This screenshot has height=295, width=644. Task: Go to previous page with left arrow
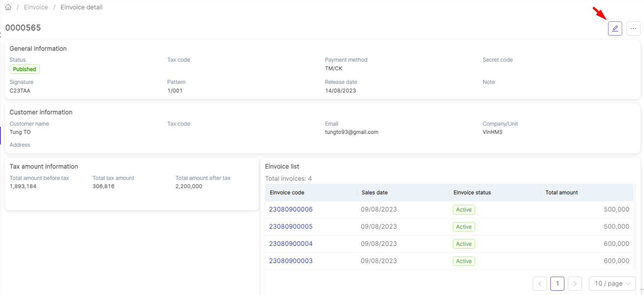pos(540,284)
